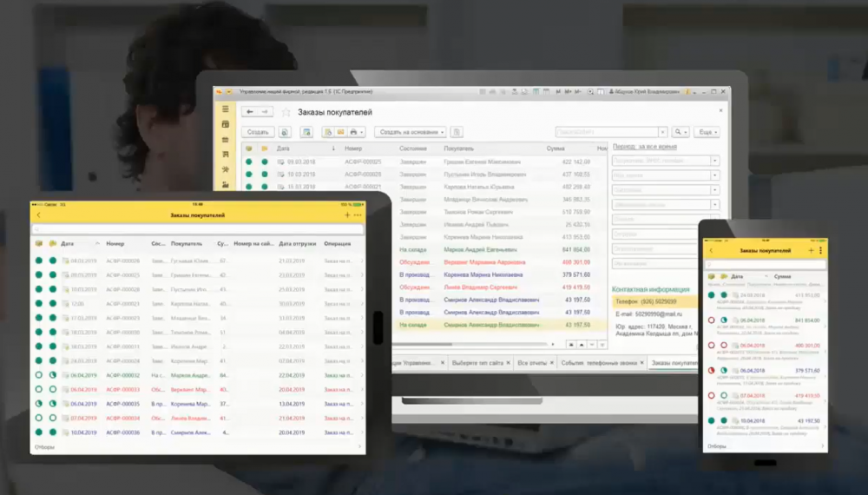Switch to the Выберите тип сайта tab
868x495 pixels.
[x=477, y=363]
